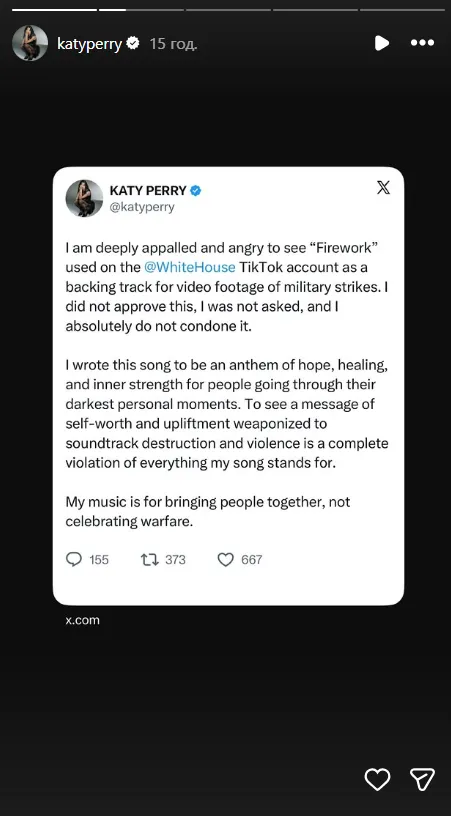Open the @WhiteHouse mention link
451x816 pixels.
coord(189,267)
